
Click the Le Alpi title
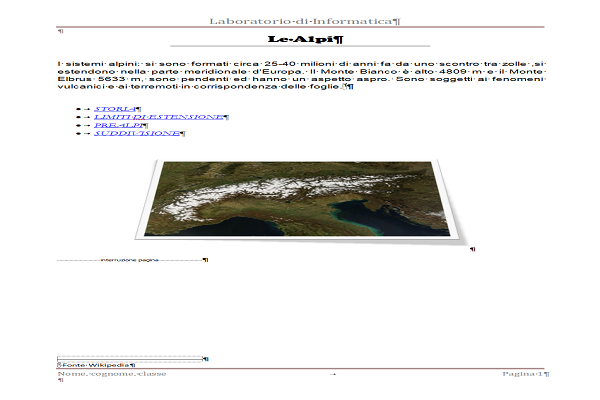coord(300,39)
